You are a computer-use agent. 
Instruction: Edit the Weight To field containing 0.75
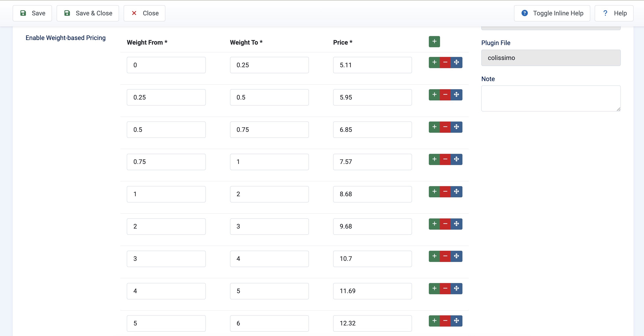point(269,129)
